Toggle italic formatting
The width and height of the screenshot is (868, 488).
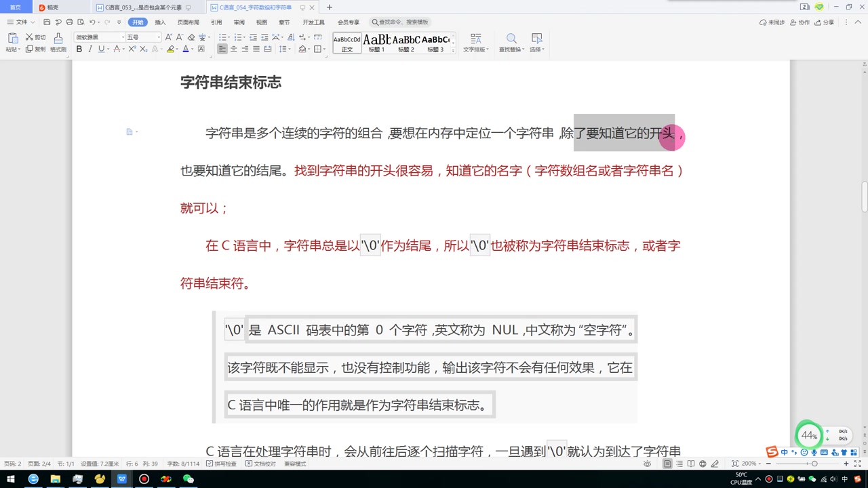(90, 49)
